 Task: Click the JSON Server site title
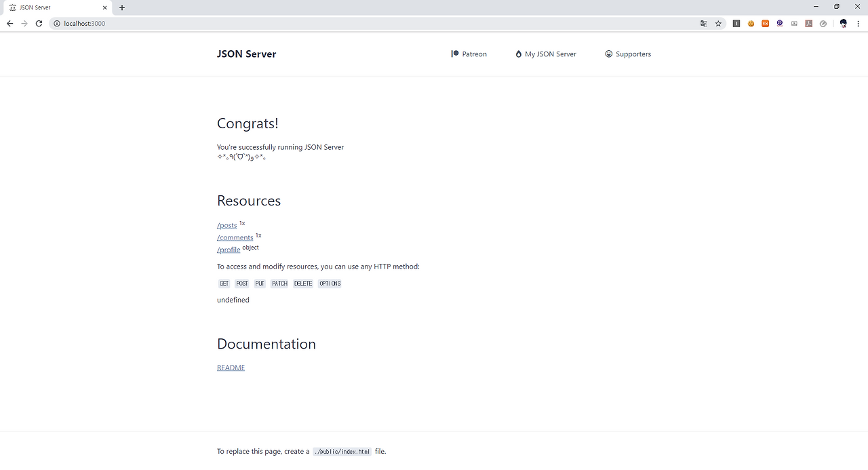246,54
